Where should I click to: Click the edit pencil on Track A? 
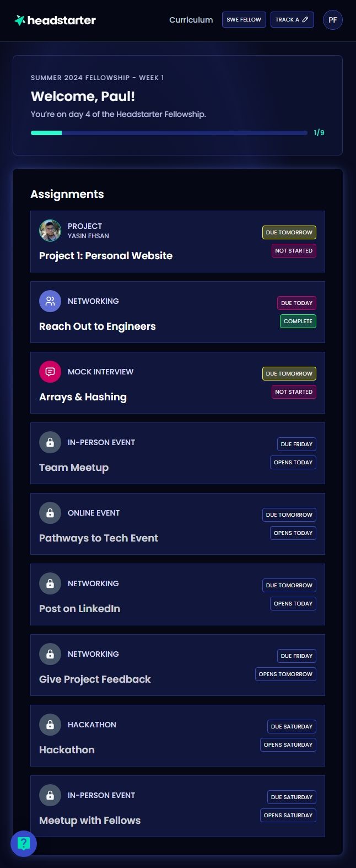point(305,20)
